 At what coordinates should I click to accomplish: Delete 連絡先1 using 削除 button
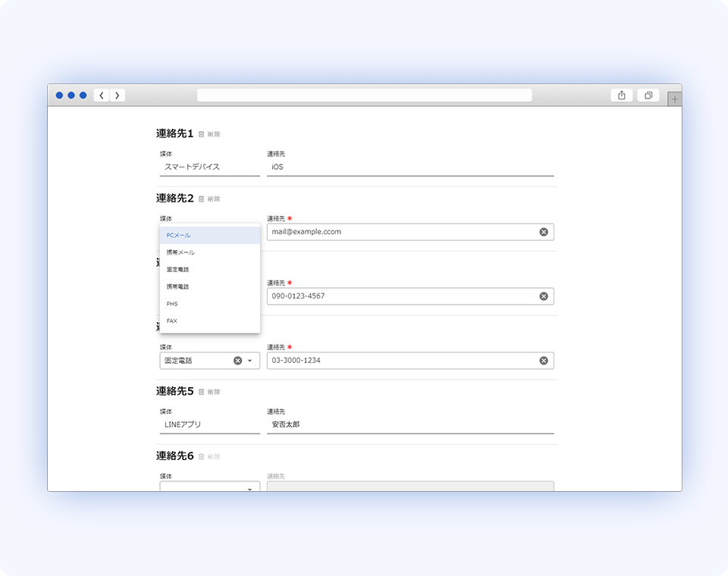pos(209,134)
